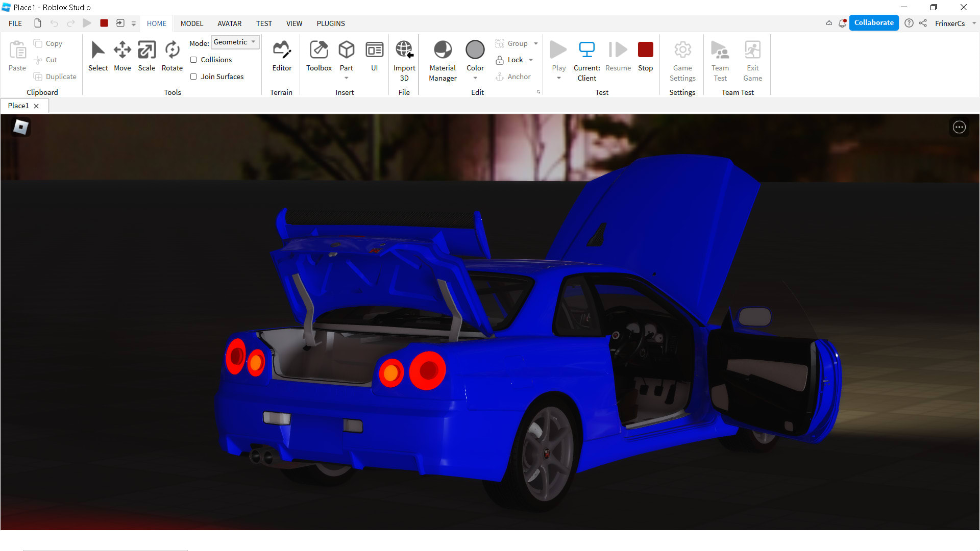The width and height of the screenshot is (980, 551).
Task: Click Duplicate in Clipboard group
Action: (55, 77)
